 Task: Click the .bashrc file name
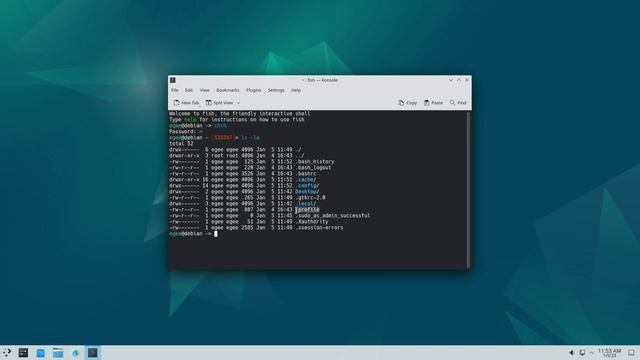[x=306, y=174]
